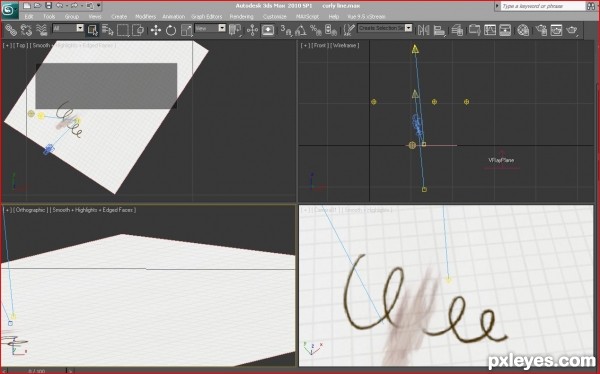
Task: Expand the InfoCenter arrow beside the search field
Action: pos(497,6)
